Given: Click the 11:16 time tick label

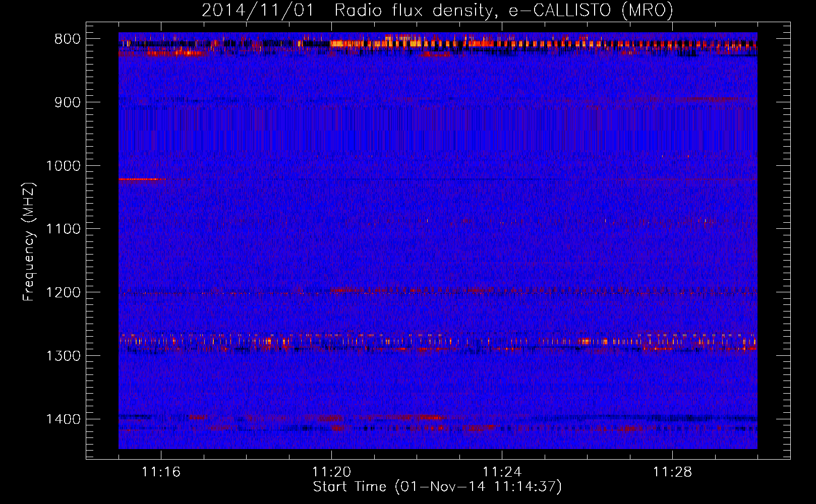Looking at the screenshot, I should click(x=161, y=472).
